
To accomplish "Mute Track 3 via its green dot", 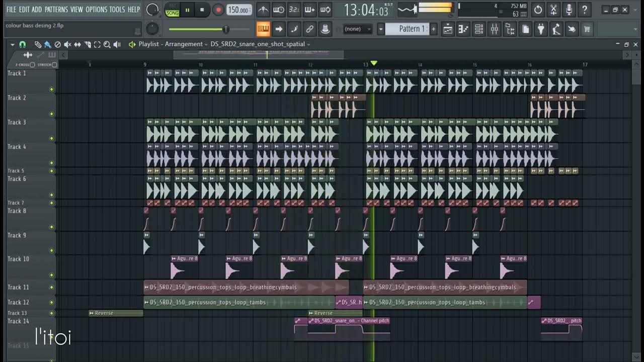I will (x=51, y=138).
